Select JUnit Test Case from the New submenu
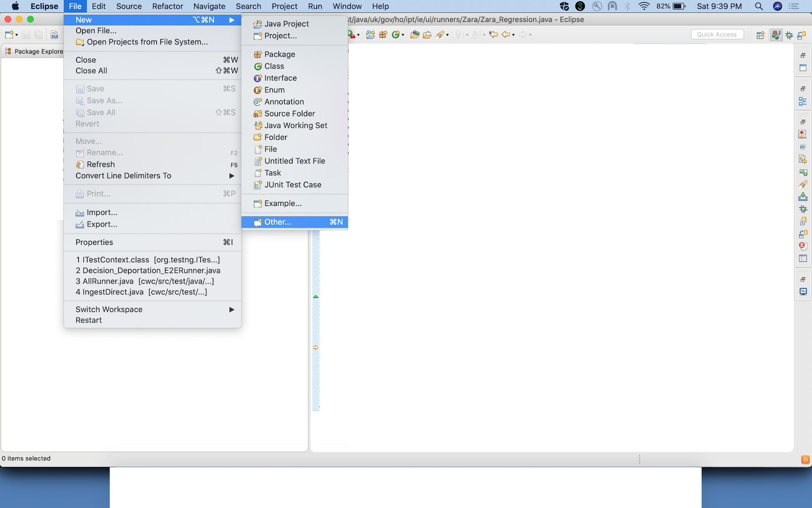 click(x=293, y=185)
